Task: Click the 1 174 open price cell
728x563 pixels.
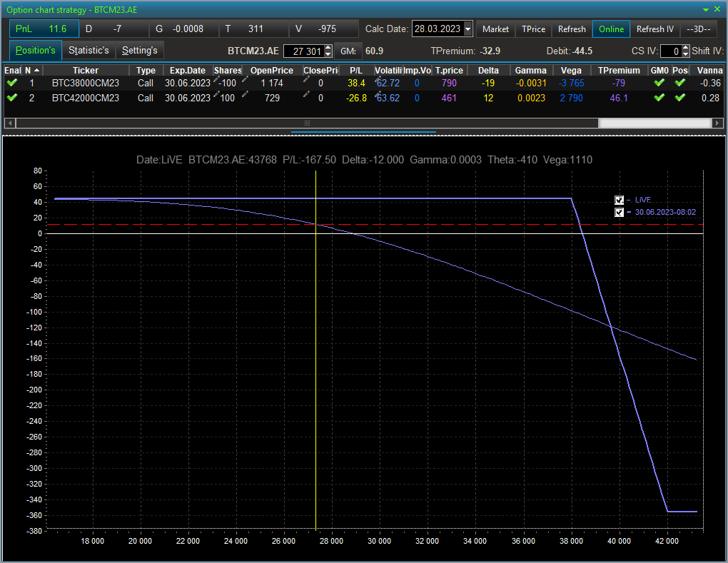Action: (x=272, y=83)
